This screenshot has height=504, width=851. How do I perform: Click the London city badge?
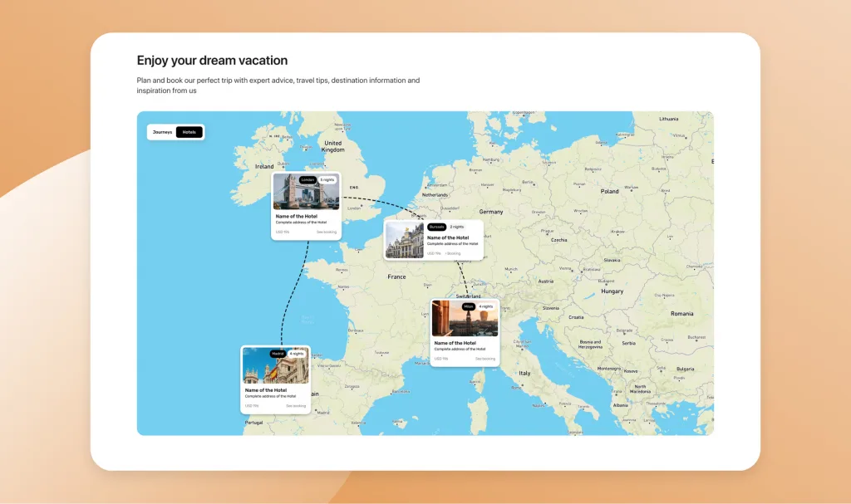[308, 180]
